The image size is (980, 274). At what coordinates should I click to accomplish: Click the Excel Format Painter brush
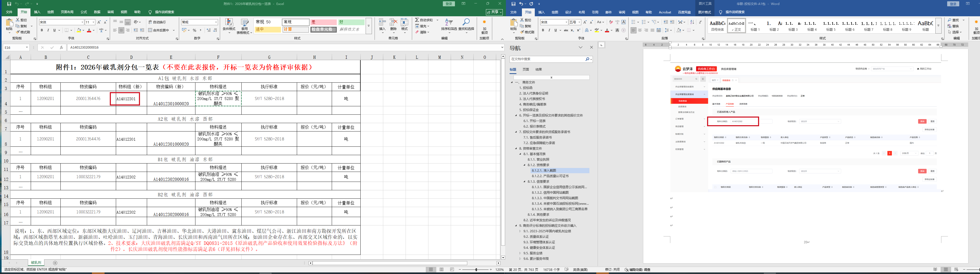[23, 32]
